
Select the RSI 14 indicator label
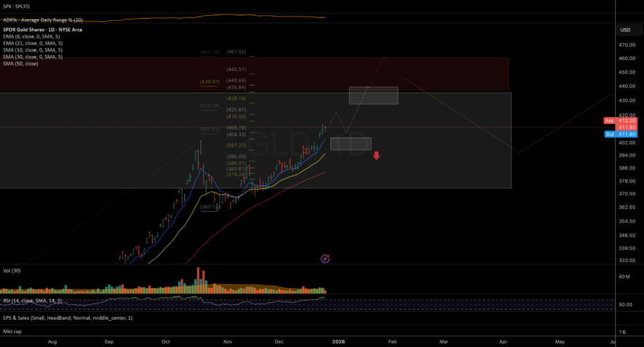click(33, 300)
